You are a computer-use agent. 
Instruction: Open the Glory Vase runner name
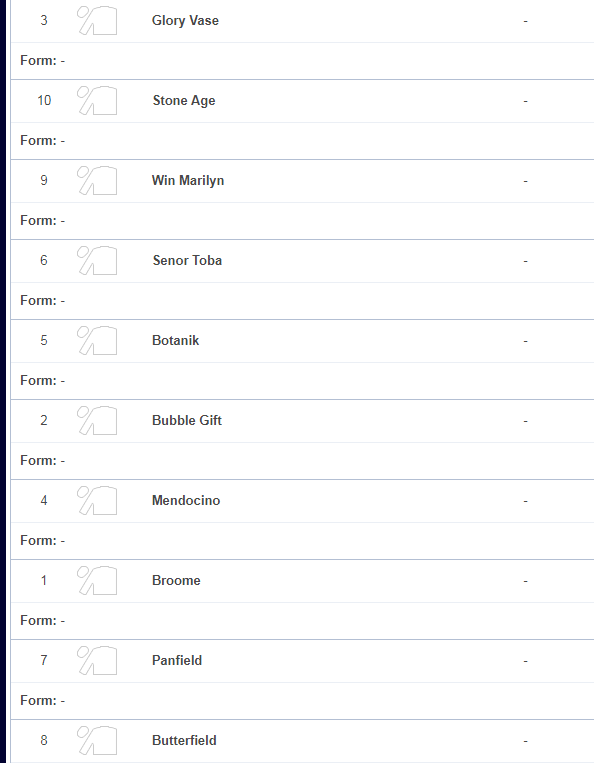[x=185, y=20]
